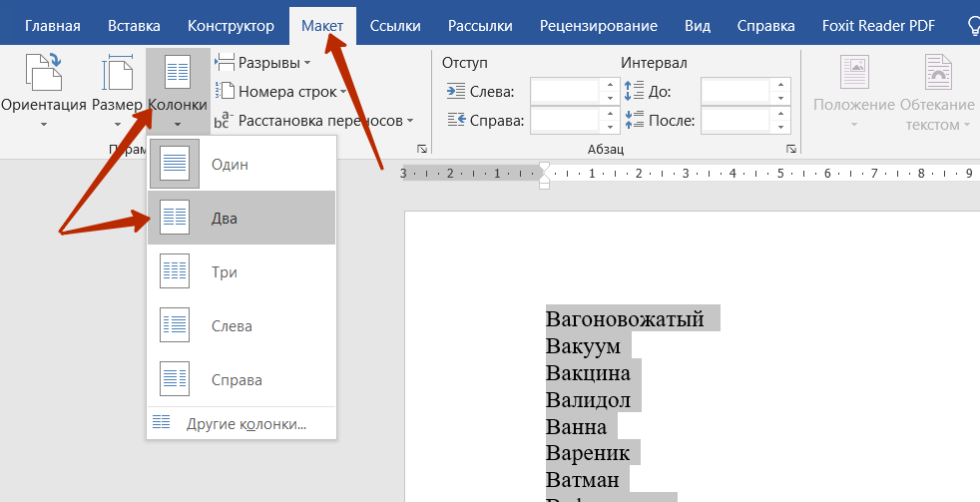The image size is (980, 502).
Task: Click the word Вагоновожатый in the document
Action: coord(625,318)
